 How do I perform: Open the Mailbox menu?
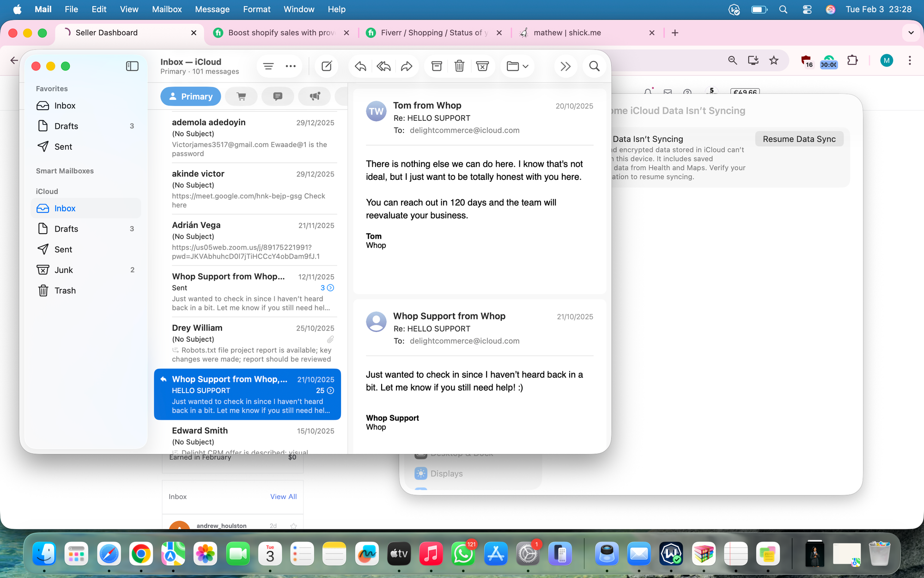coord(167,9)
